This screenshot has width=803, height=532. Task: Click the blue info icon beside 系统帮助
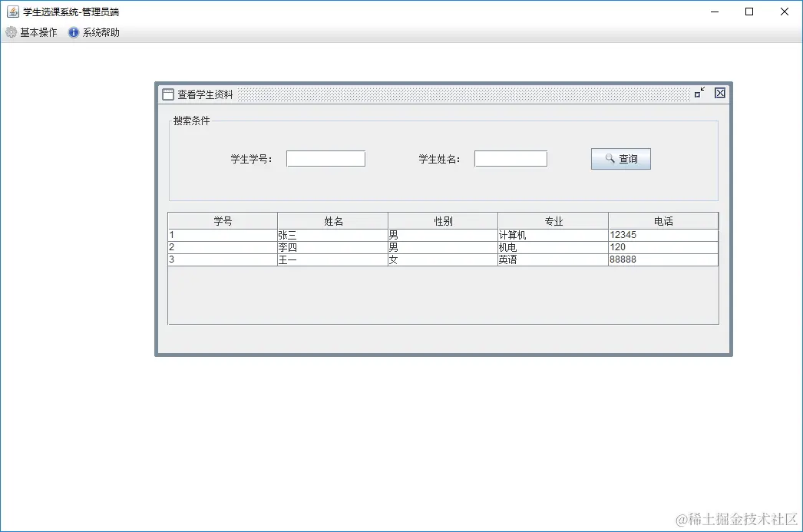(74, 32)
